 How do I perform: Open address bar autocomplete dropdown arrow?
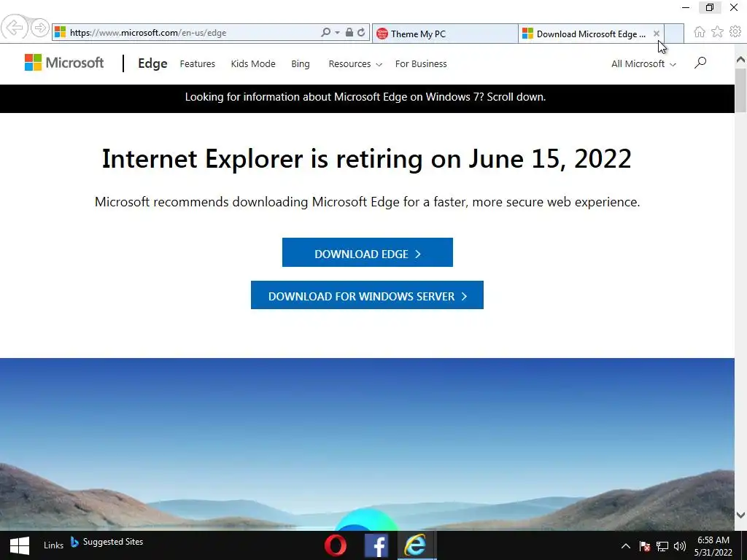[x=337, y=32]
